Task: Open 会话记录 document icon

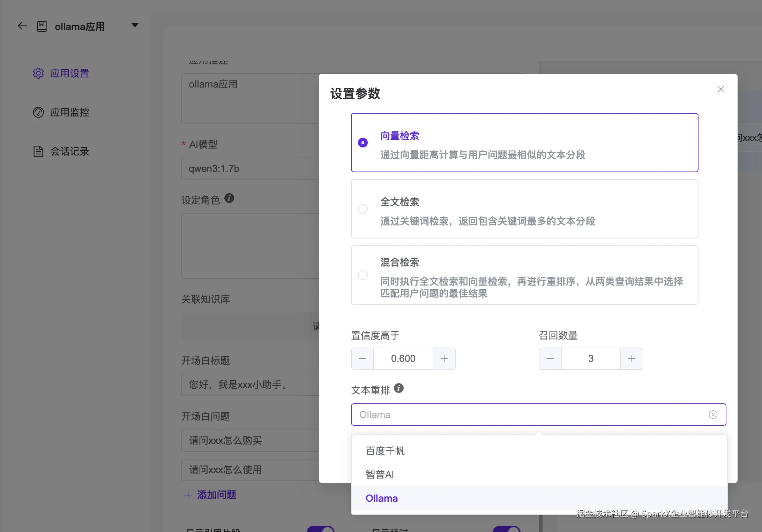Action: (38, 151)
